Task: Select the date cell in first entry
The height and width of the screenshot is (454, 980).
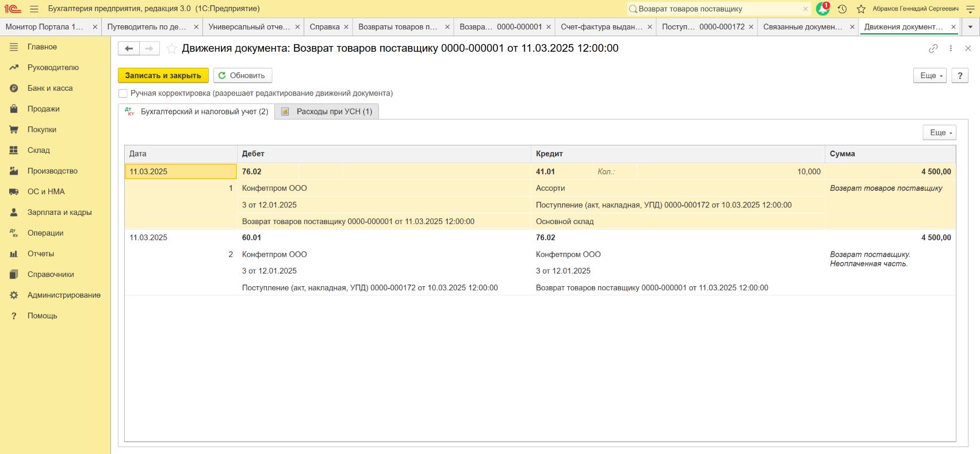Action: 181,171
